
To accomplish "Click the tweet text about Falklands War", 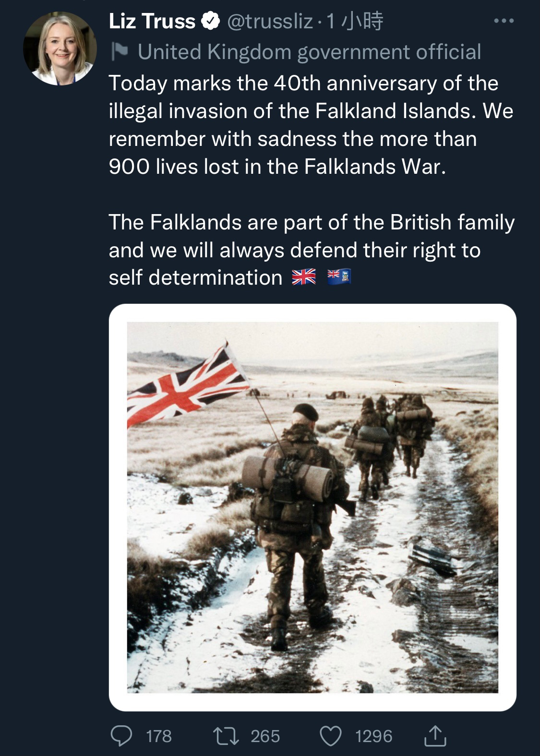I will (x=311, y=125).
